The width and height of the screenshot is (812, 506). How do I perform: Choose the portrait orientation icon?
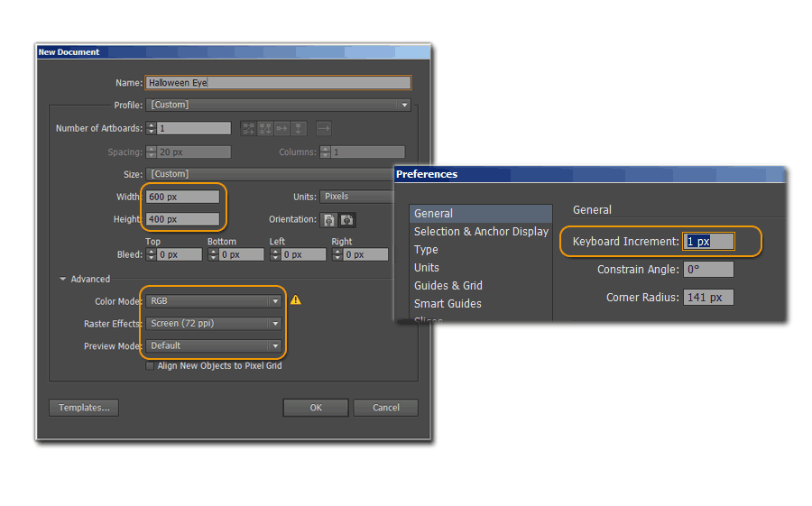pos(328,220)
